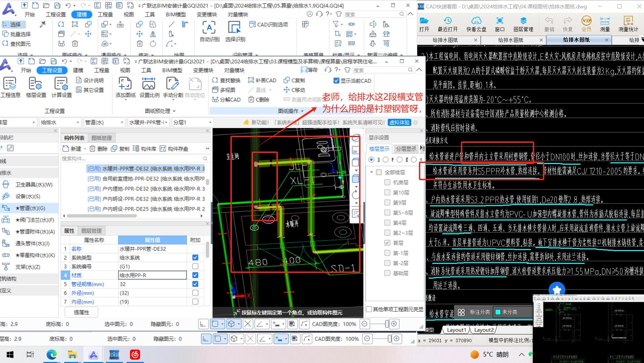Open 对量模块 menu in front window
The image size is (644, 363).
(x=234, y=70)
